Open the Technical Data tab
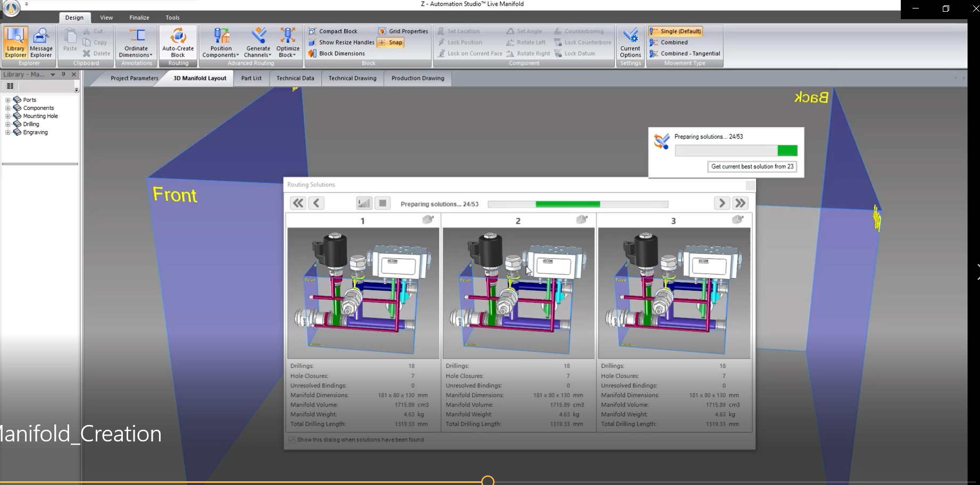Image resolution: width=980 pixels, height=485 pixels. click(295, 78)
